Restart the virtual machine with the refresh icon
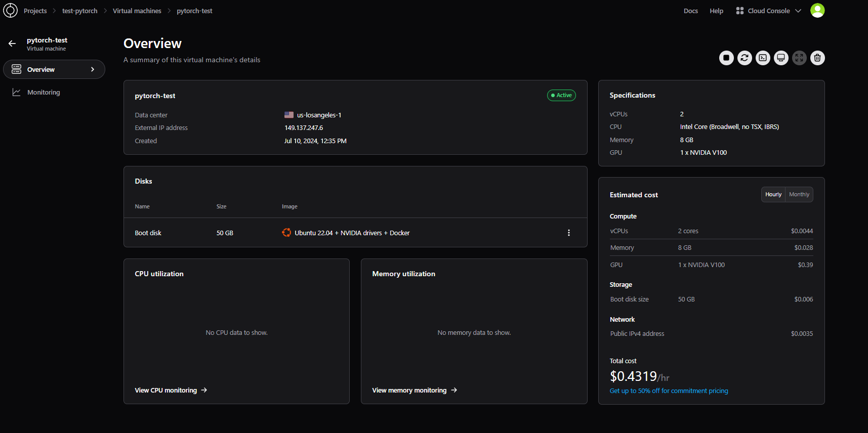Viewport: 868px width, 433px height. [745, 58]
